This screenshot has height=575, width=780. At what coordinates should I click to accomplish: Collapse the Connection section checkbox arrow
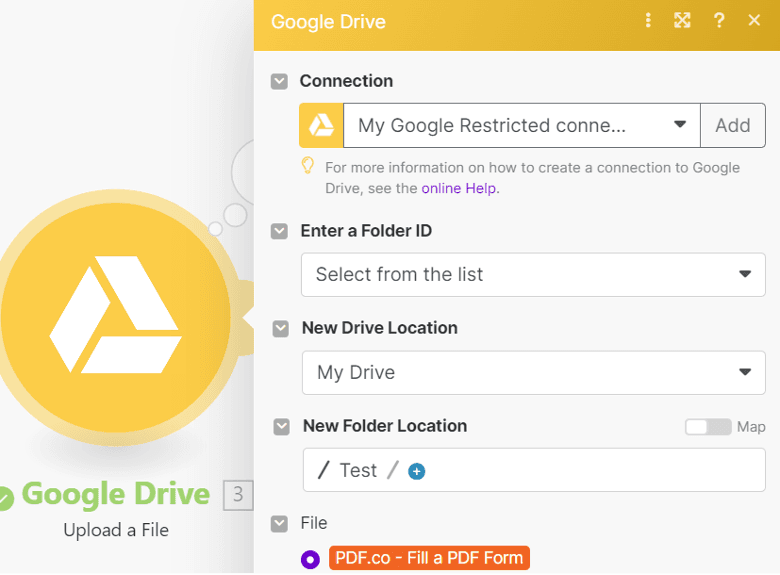coord(279,82)
